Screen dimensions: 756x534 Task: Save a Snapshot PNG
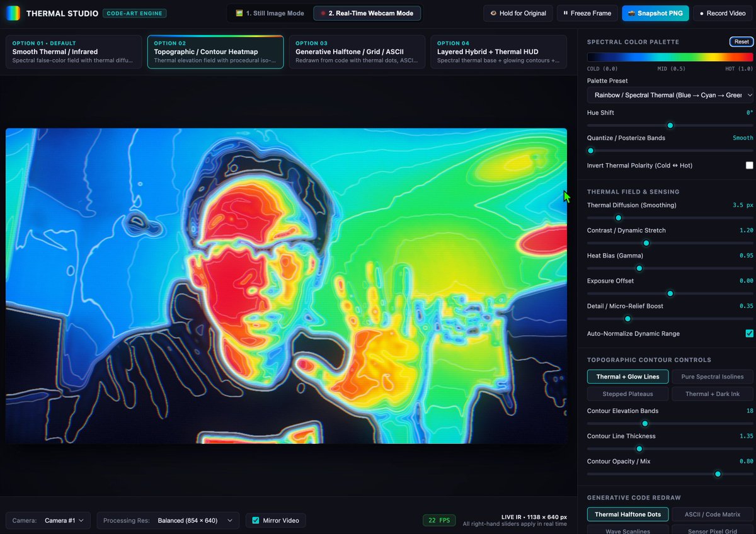click(x=655, y=13)
